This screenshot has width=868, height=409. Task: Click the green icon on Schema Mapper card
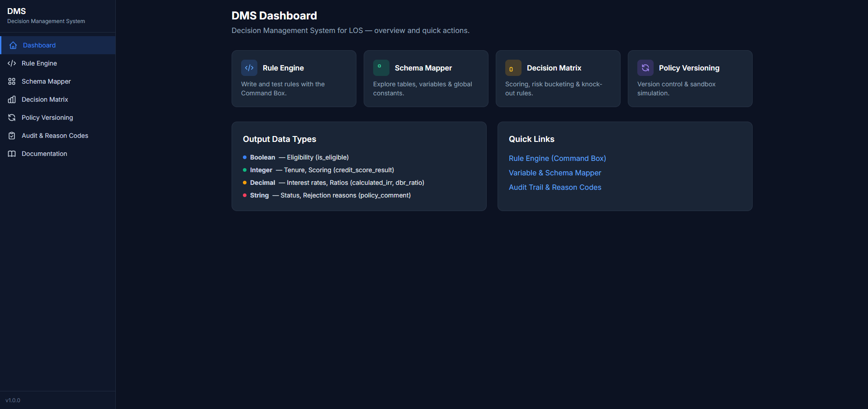click(381, 68)
